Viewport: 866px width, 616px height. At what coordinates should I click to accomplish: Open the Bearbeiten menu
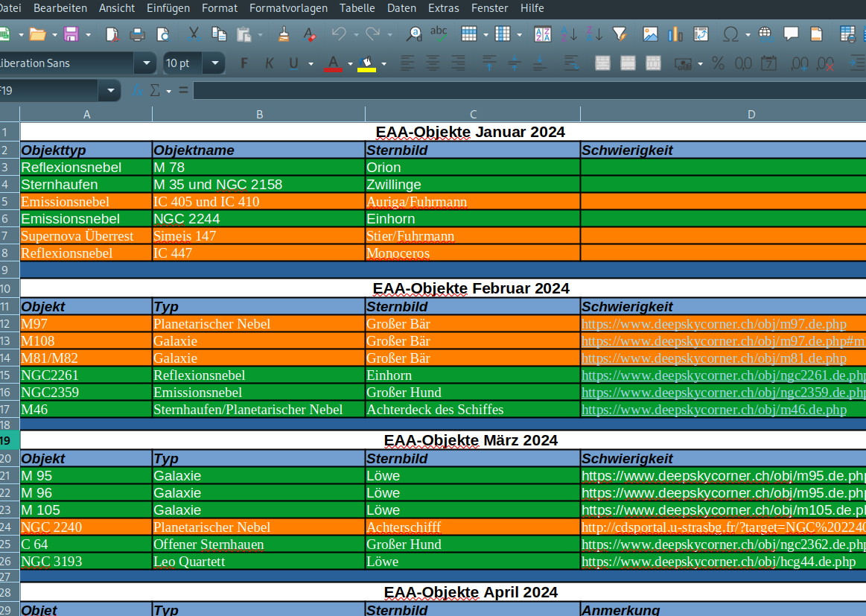(x=60, y=8)
